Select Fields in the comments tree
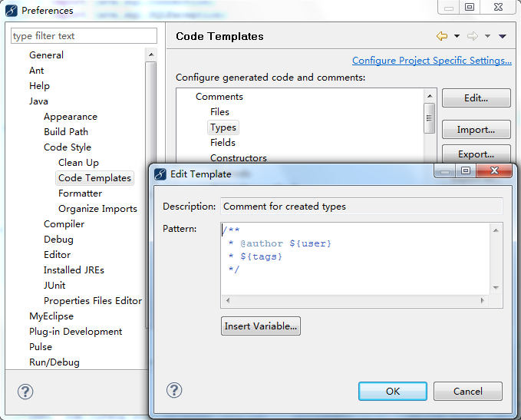Viewport: 521px width, 420px height. 223,143
